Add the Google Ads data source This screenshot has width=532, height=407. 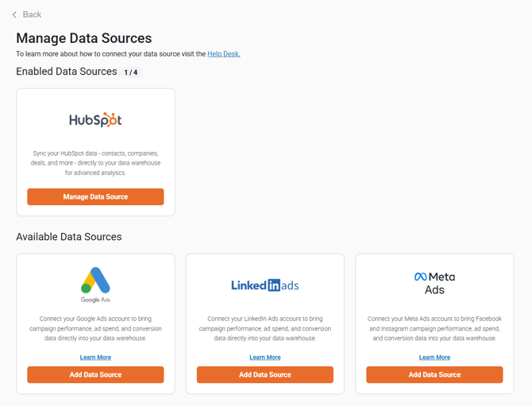(x=95, y=374)
